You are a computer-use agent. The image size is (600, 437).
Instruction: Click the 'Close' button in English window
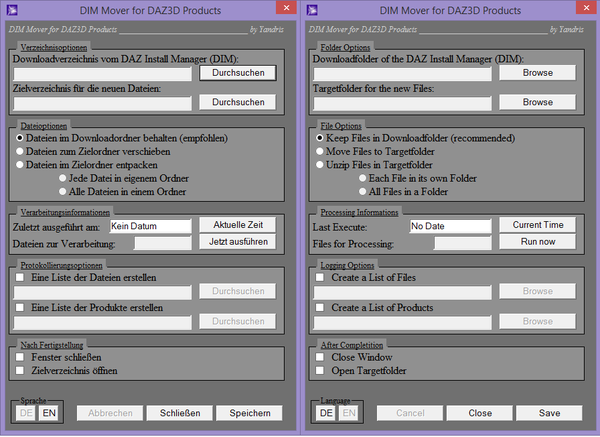(480, 413)
